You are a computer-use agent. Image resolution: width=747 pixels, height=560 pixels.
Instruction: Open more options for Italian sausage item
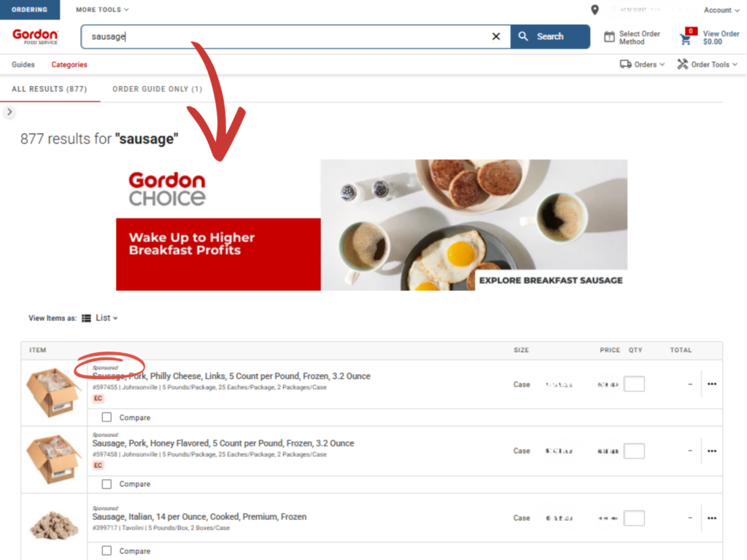(x=711, y=518)
